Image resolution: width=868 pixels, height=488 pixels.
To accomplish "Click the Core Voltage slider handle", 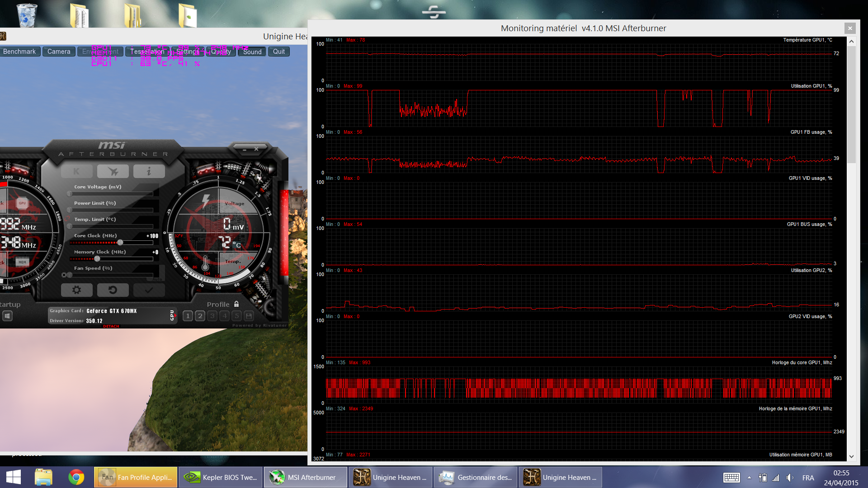I will (x=70, y=194).
